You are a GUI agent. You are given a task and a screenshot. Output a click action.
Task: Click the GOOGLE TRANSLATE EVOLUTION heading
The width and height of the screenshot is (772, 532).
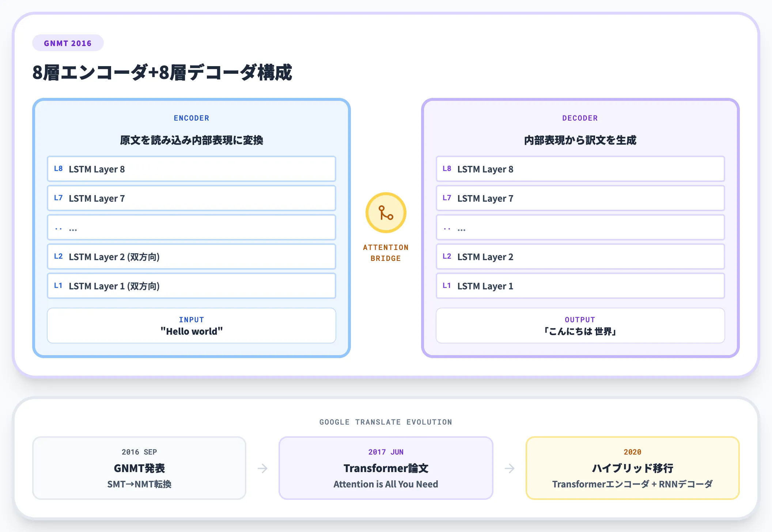click(x=386, y=422)
